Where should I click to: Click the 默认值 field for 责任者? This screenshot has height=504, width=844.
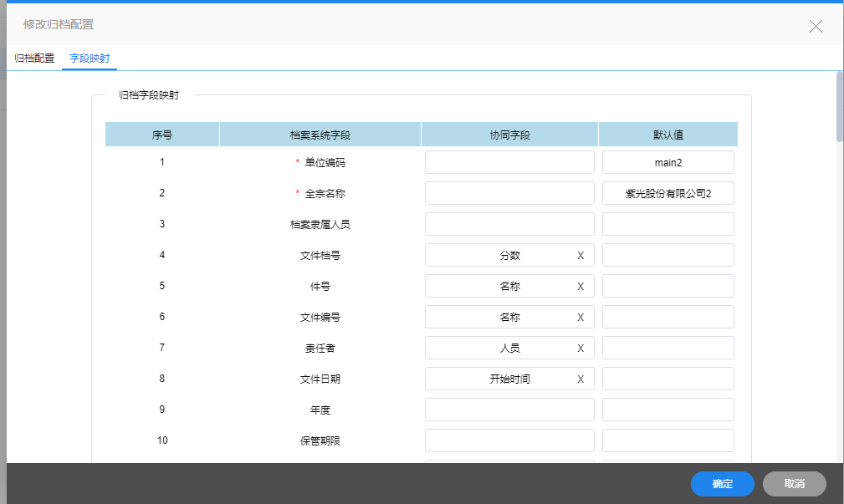(x=668, y=348)
